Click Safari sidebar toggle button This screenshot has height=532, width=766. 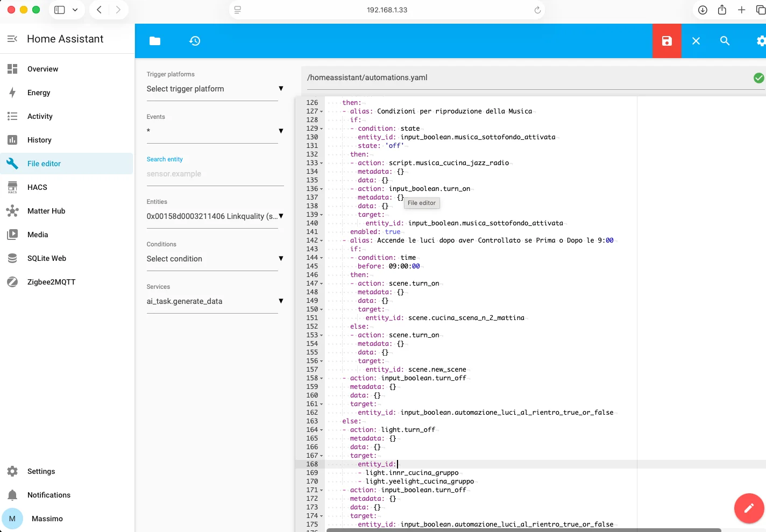coord(60,10)
